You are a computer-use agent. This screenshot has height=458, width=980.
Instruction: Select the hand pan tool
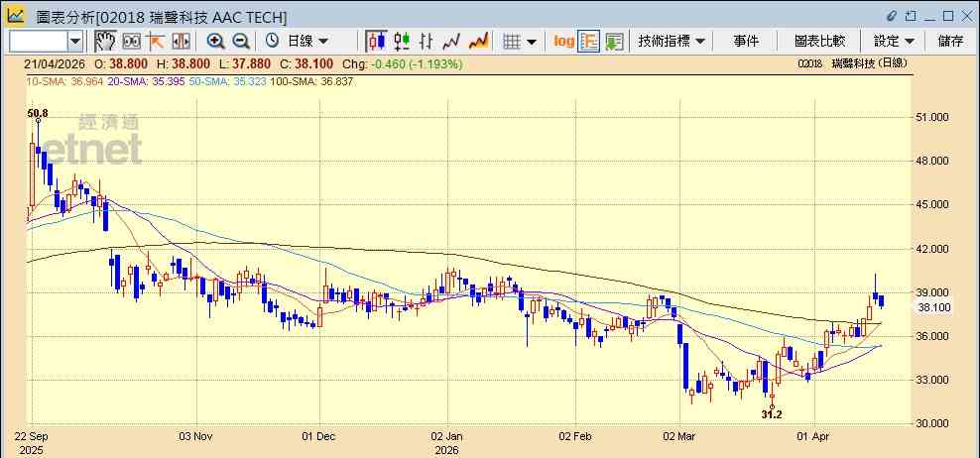point(105,42)
